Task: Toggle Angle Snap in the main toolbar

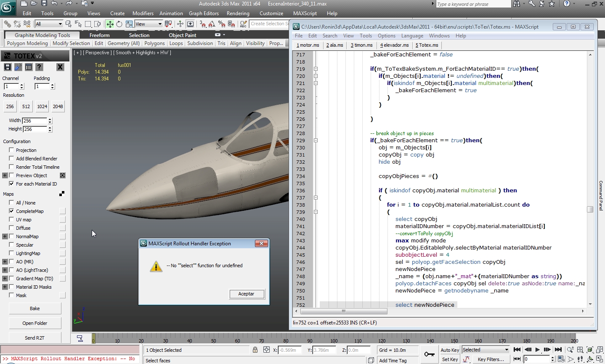Action: tap(211, 24)
